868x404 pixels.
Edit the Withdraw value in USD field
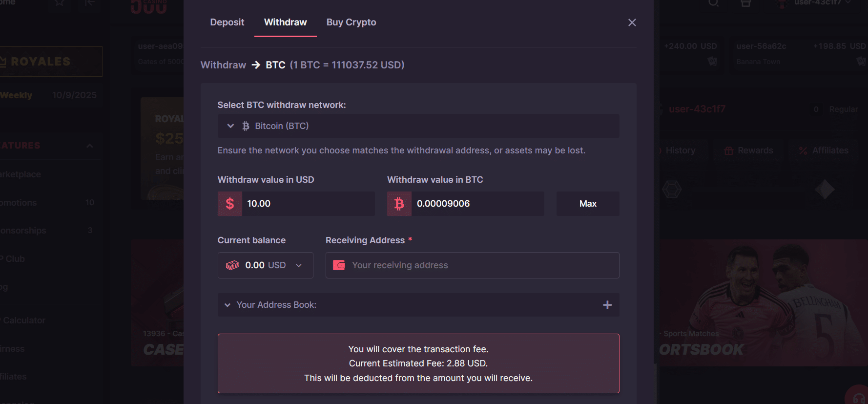pos(308,204)
